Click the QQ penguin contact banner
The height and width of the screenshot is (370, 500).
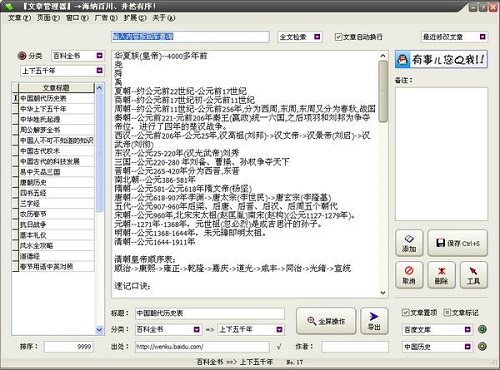coord(441,60)
